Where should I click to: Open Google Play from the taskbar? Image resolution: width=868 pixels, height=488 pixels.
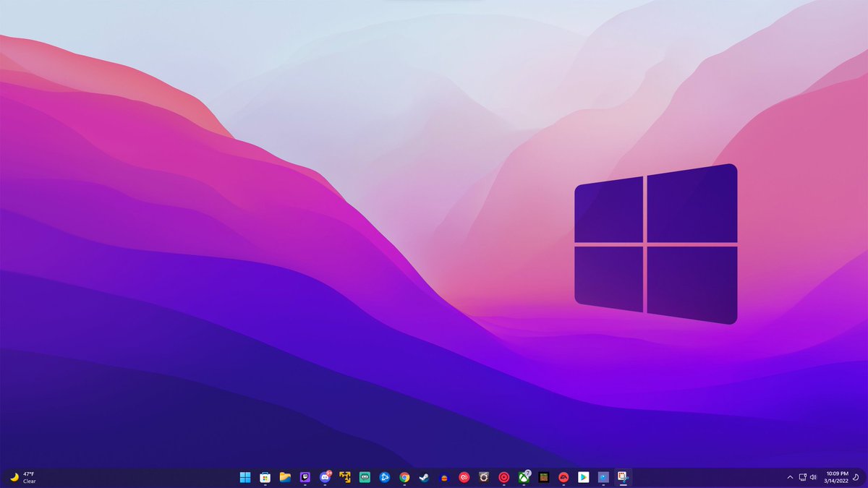[x=584, y=477]
